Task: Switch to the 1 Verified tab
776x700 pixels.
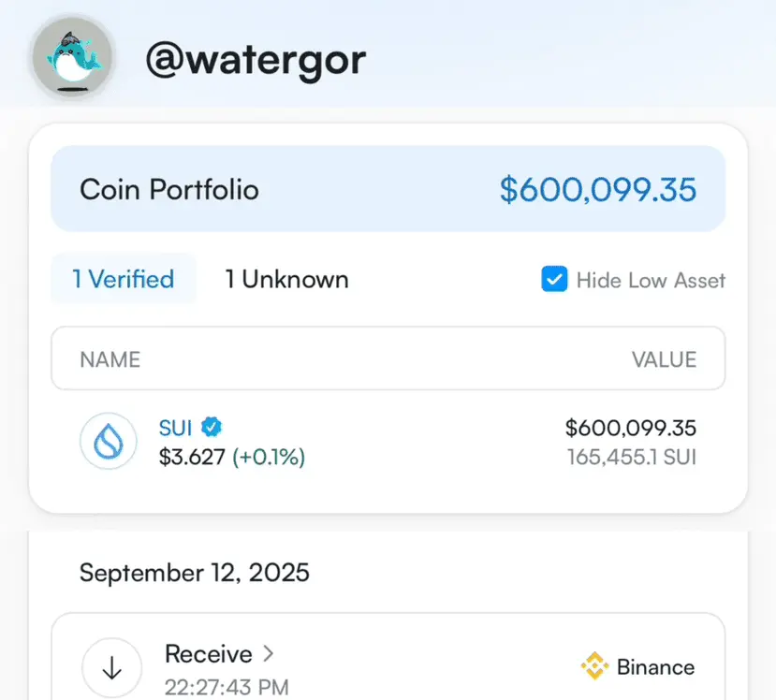Action: [x=124, y=279]
